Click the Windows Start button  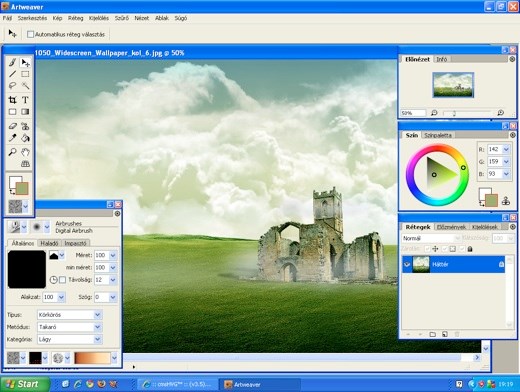(24, 384)
